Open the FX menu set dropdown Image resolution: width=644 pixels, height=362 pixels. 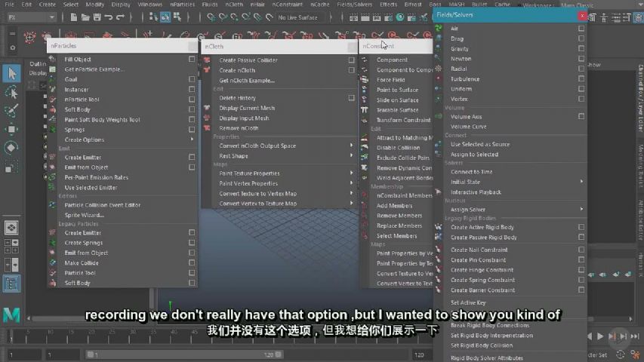click(x=31, y=17)
